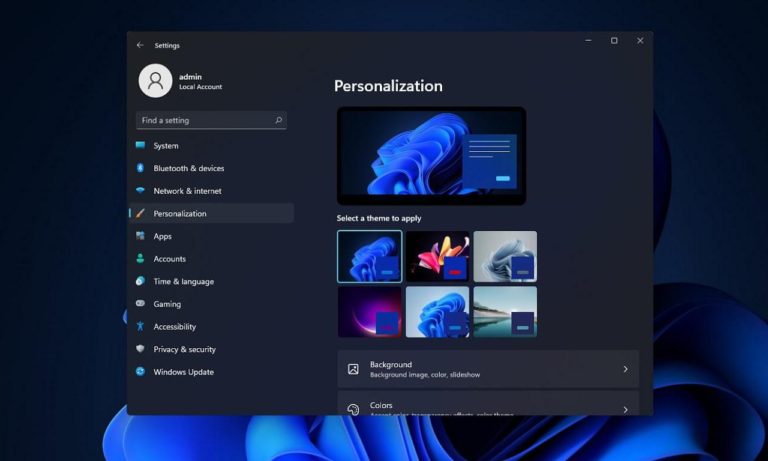The image size is (768, 461).
Task: Click the Background picture icon
Action: coord(353,369)
